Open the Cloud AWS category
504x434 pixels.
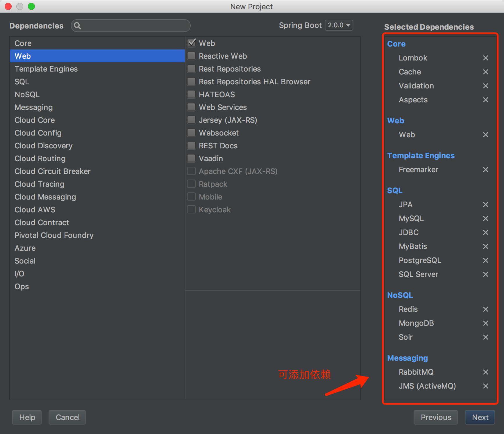(x=97, y=210)
